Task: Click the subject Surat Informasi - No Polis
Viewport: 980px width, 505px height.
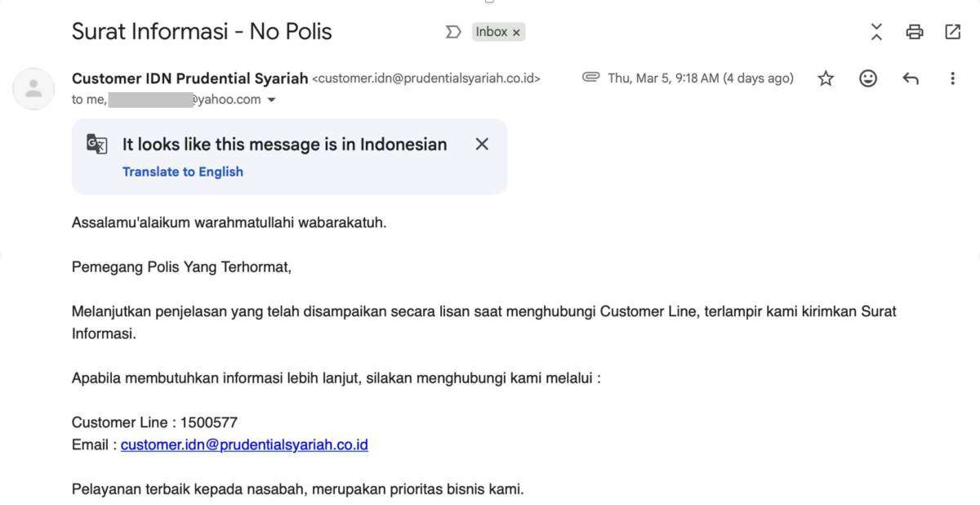Action: [x=202, y=32]
